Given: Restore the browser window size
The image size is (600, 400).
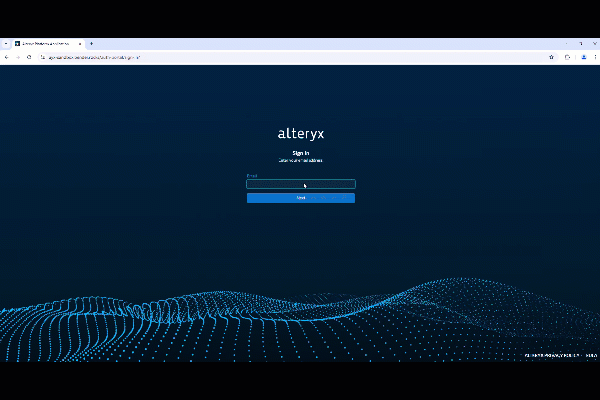Looking at the screenshot, I should [x=580, y=44].
